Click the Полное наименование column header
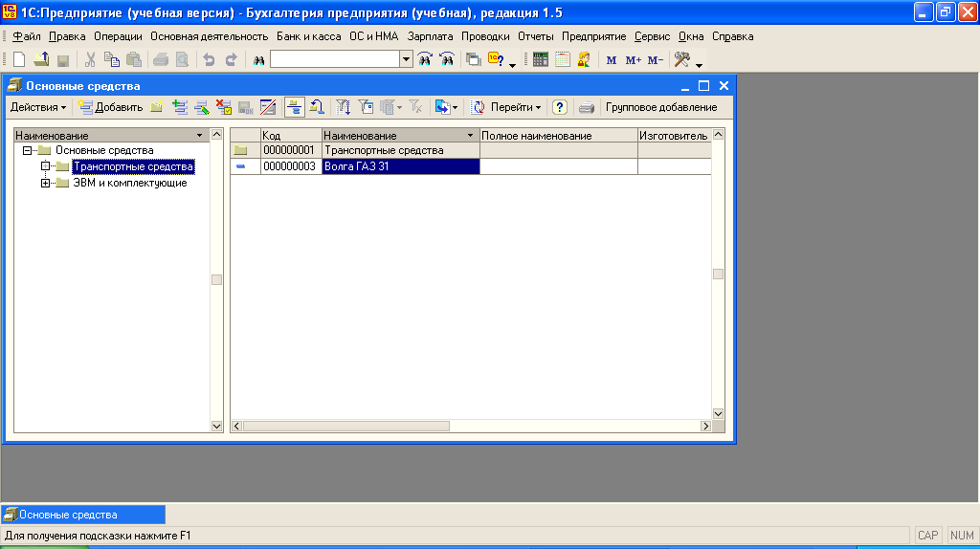The height and width of the screenshot is (549, 980). coord(559,136)
